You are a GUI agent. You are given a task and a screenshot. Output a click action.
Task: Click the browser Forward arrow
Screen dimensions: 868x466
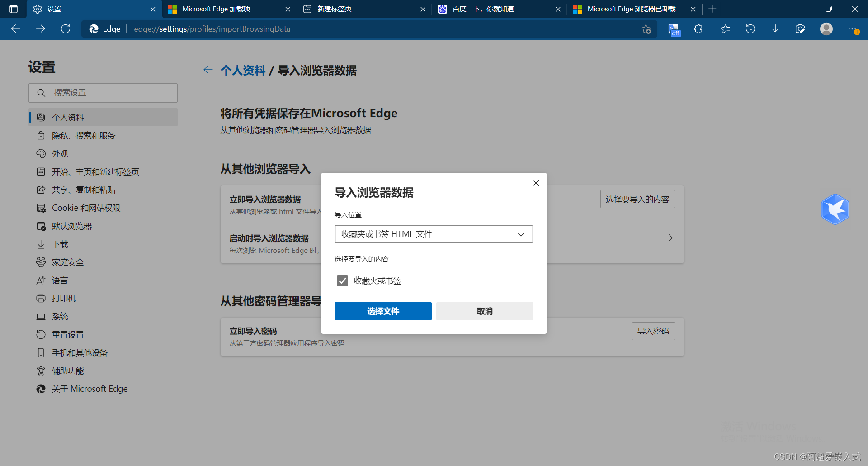coord(41,29)
